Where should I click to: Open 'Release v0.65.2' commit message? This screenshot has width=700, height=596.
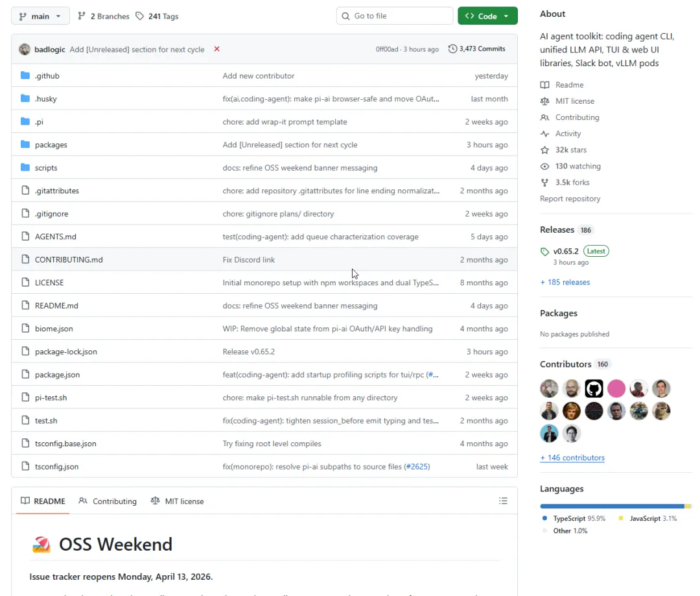point(249,352)
